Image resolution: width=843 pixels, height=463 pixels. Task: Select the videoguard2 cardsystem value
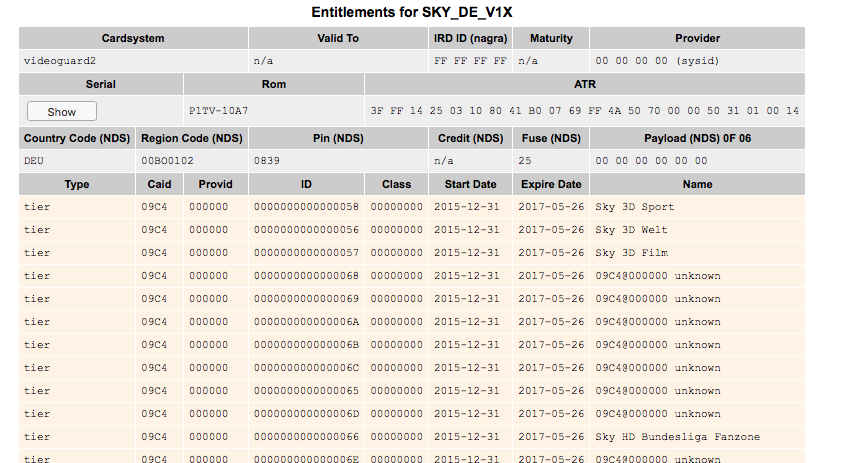60,61
